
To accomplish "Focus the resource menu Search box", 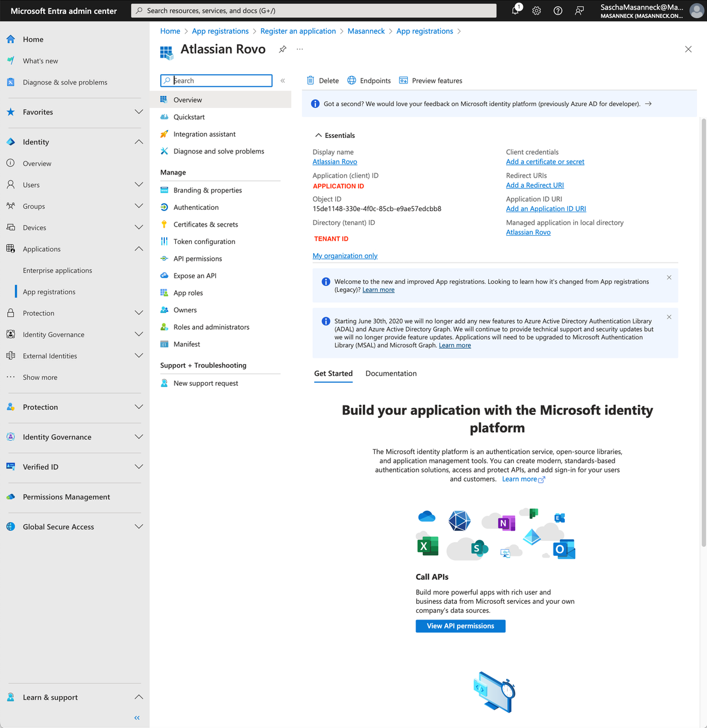I will 216,80.
